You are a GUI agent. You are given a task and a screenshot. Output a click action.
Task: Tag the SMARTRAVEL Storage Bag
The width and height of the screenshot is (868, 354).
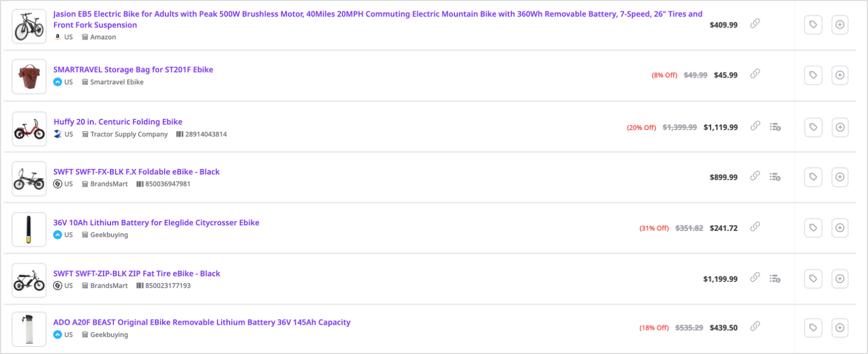click(813, 75)
